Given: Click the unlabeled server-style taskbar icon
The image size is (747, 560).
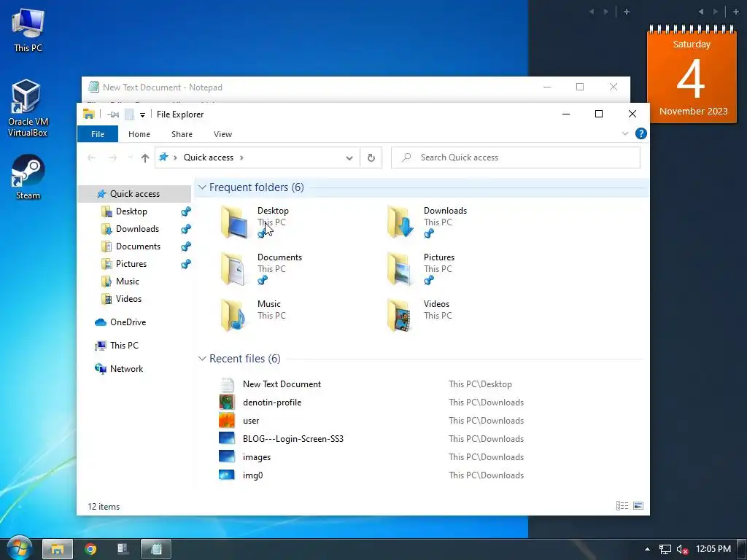Looking at the screenshot, I should (123, 549).
